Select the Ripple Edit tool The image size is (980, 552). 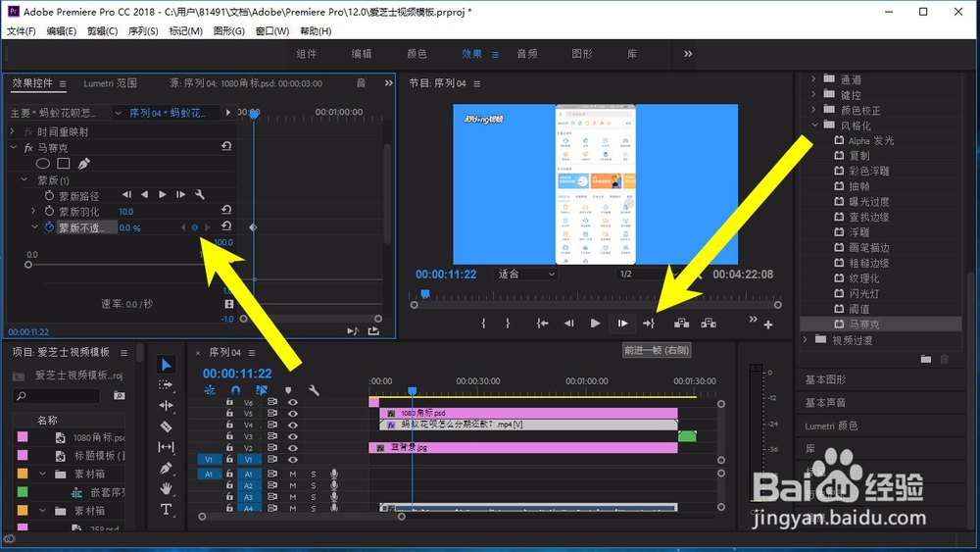166,405
